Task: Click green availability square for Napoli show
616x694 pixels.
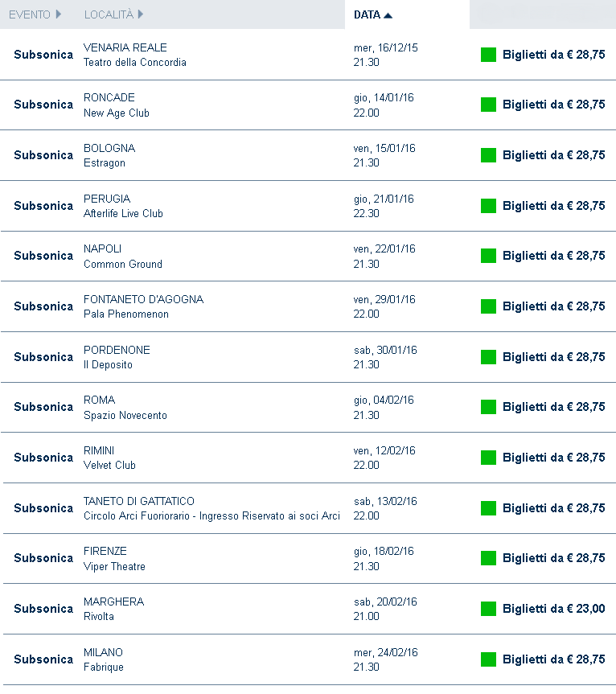Action: click(488, 256)
